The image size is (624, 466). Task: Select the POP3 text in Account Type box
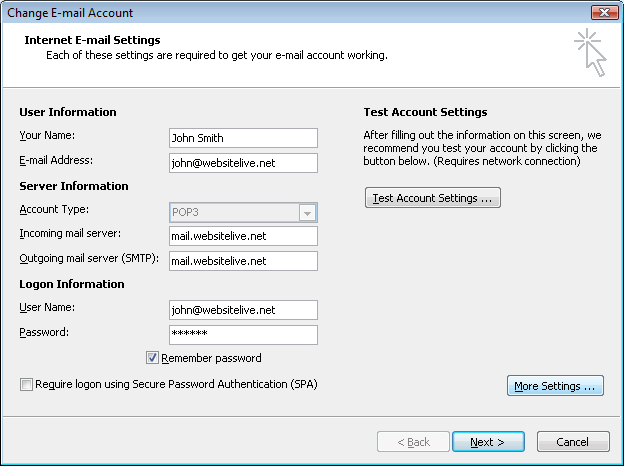point(185,212)
